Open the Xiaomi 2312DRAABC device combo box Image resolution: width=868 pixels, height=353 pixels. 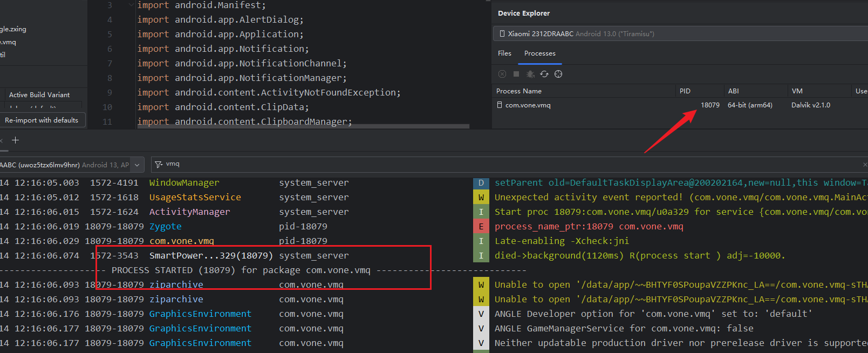pyautogui.click(x=680, y=33)
